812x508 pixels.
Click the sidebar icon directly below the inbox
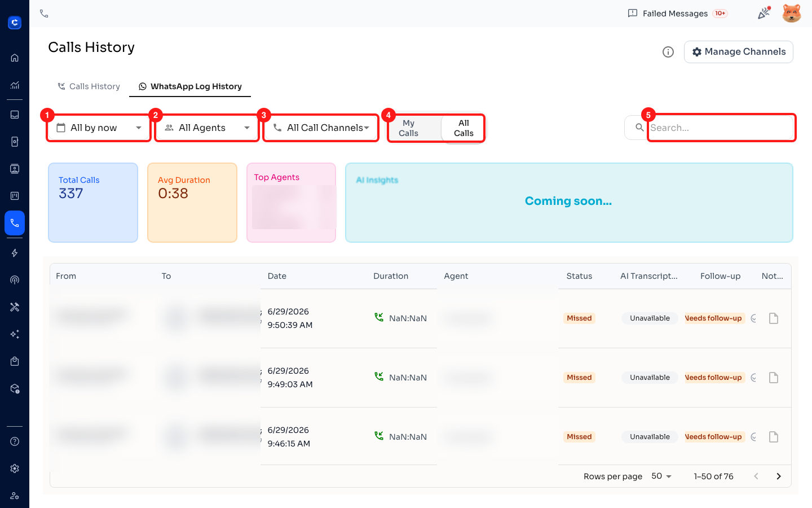tap(15, 142)
